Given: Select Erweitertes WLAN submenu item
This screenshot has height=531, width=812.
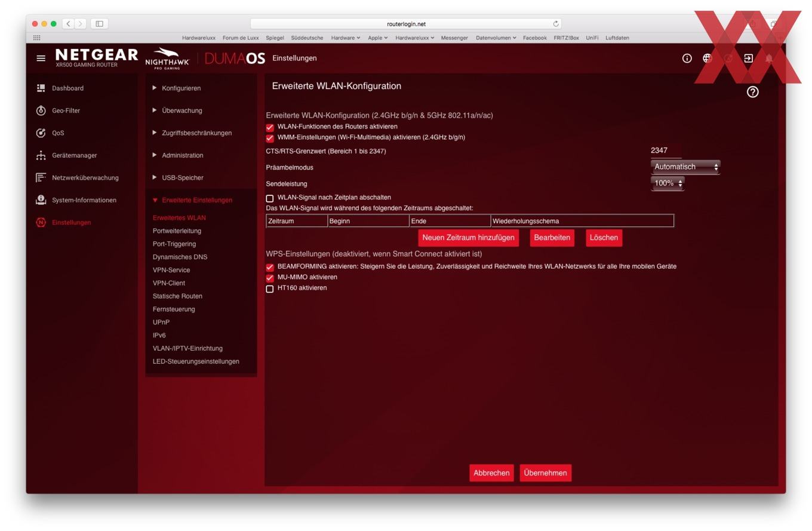Looking at the screenshot, I should [x=179, y=218].
